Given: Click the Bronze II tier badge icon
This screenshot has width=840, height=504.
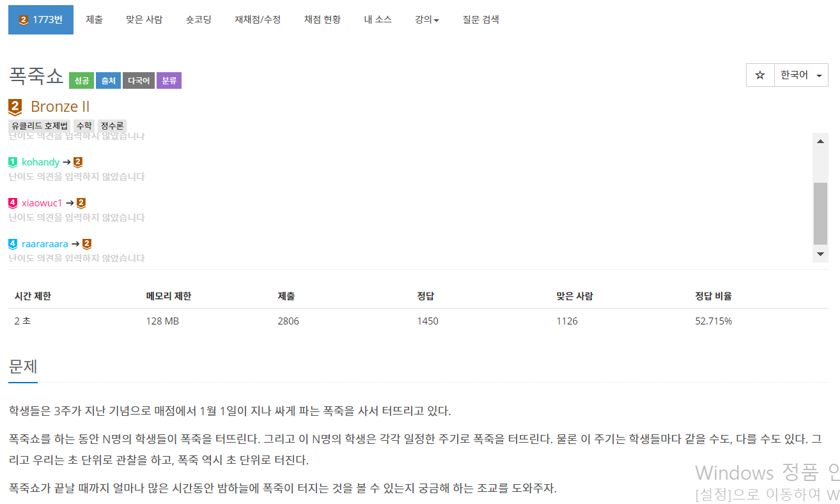Looking at the screenshot, I should click(15, 107).
